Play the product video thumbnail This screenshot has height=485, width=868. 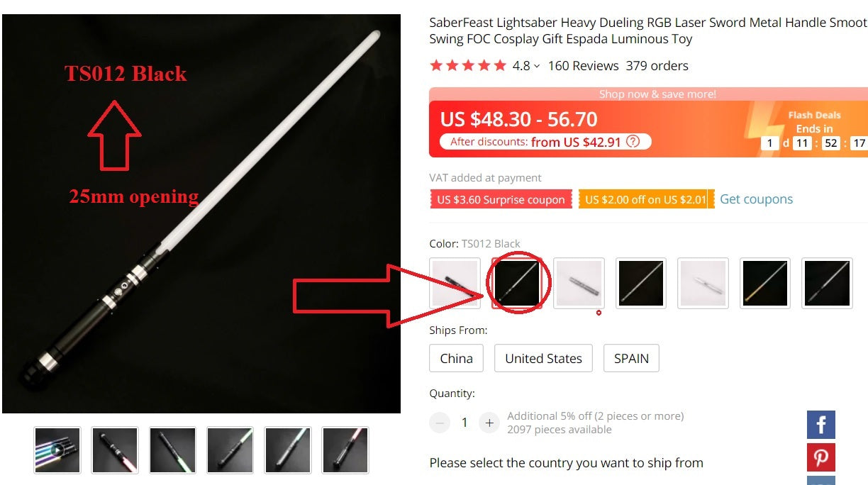click(x=57, y=450)
